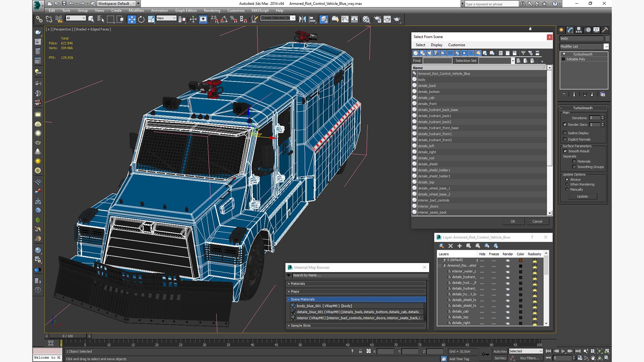Enable Smoothing Groups checkbox
The width and height of the screenshot is (644, 362).
[x=574, y=167]
